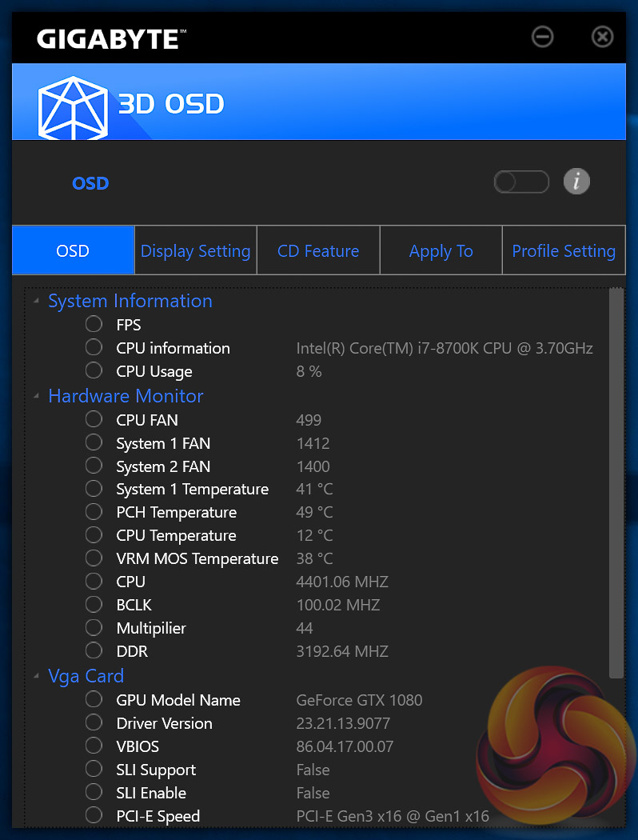Screen dimensions: 638x840
Task: Enable the CPU Temperature option
Action: click(x=94, y=534)
